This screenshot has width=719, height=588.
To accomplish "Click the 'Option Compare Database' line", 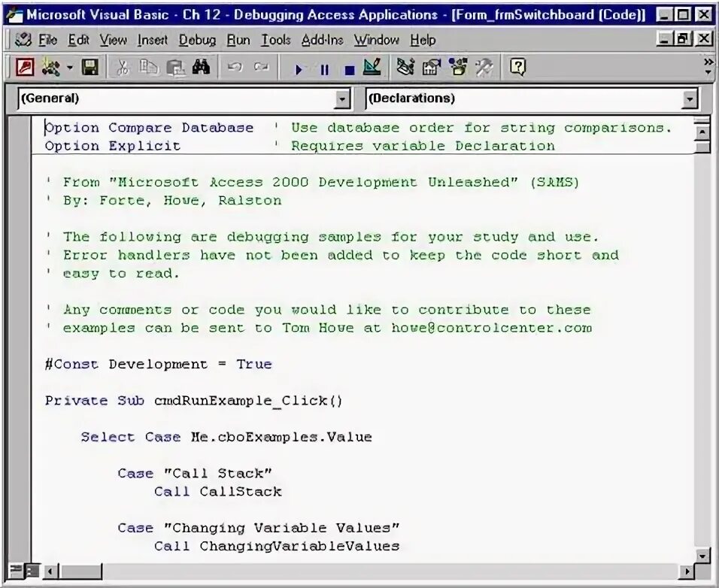I will [x=149, y=127].
